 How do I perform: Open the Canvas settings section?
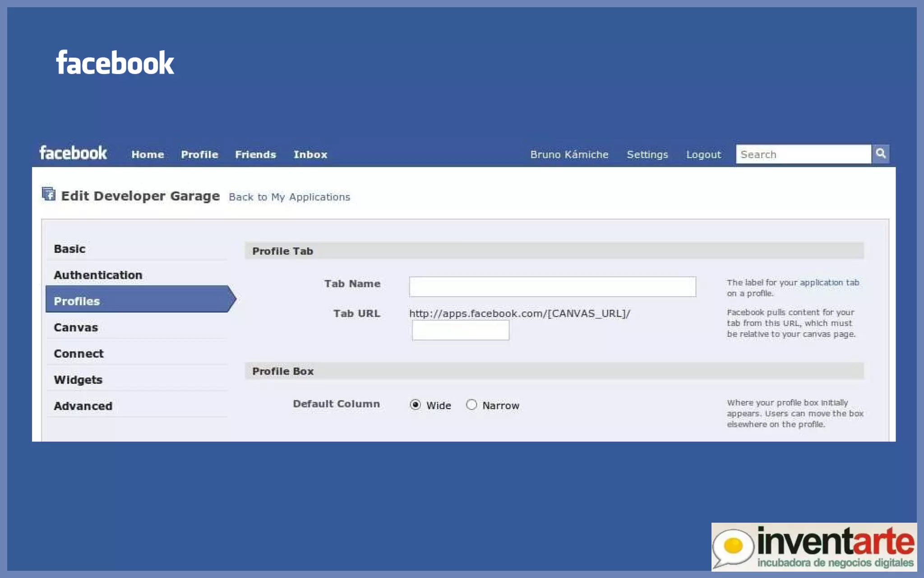coord(76,327)
